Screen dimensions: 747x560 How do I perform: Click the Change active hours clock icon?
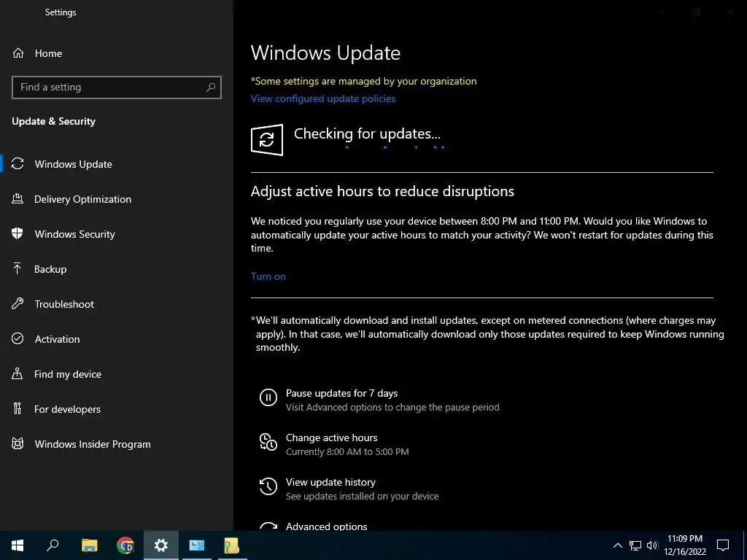(x=268, y=442)
